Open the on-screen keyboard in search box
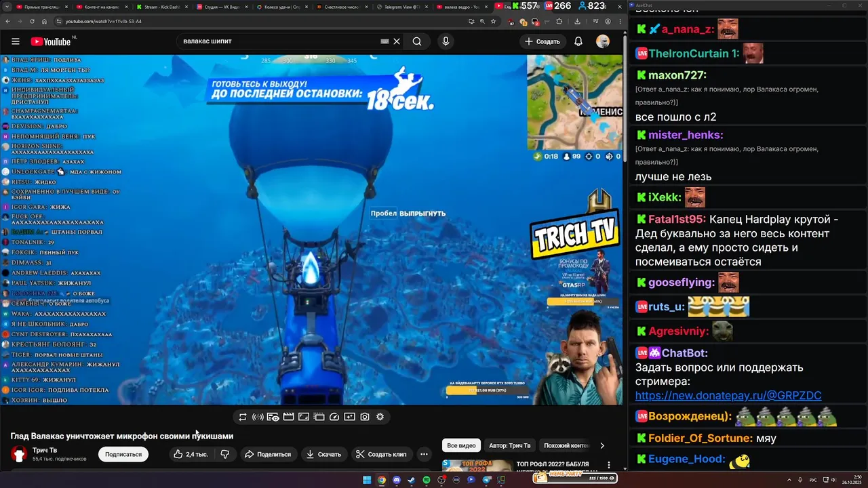Image resolution: width=868 pixels, height=488 pixels. coord(384,41)
